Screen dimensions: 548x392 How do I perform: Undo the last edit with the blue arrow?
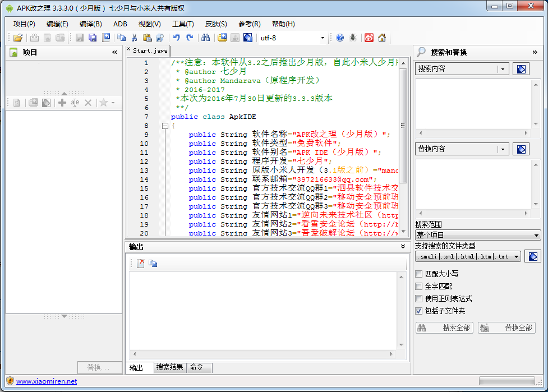point(177,38)
